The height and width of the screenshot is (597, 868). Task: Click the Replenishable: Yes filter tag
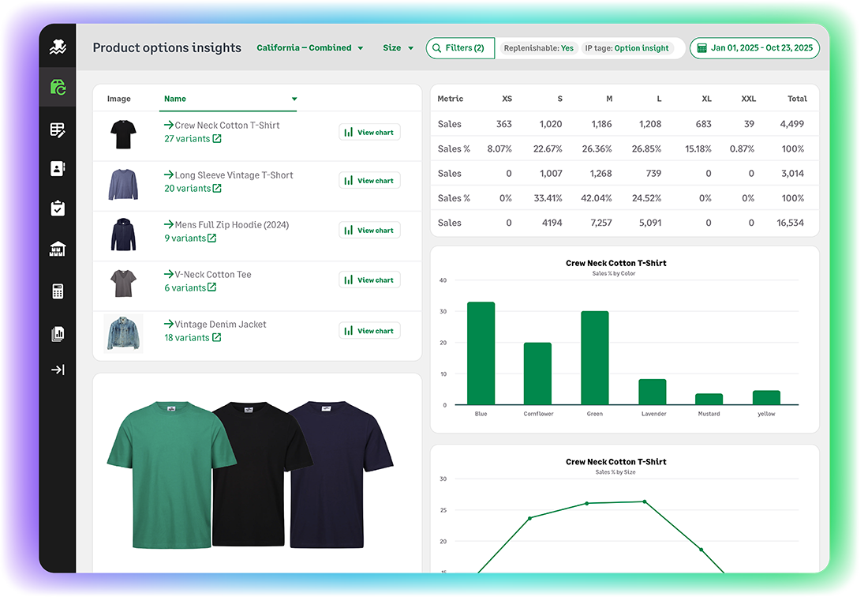point(539,48)
